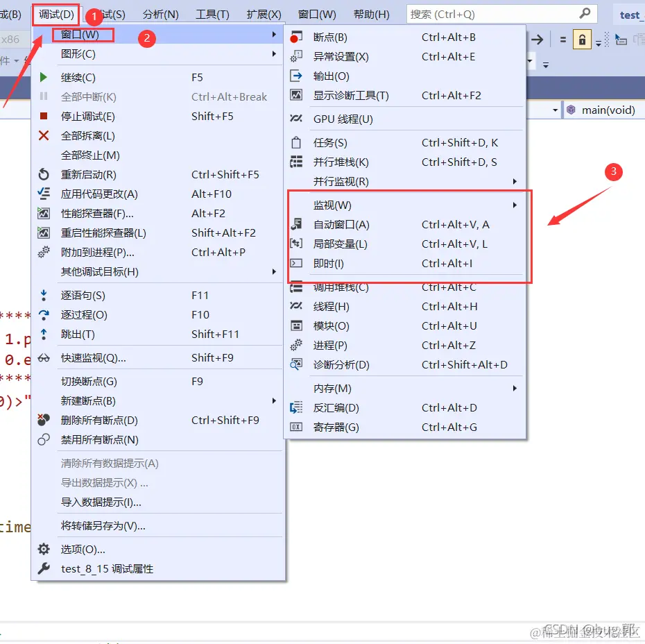Viewport: 645px width, 644px height.
Task: Expand the Watch (监视) submenu arrow
Action: 514,205
